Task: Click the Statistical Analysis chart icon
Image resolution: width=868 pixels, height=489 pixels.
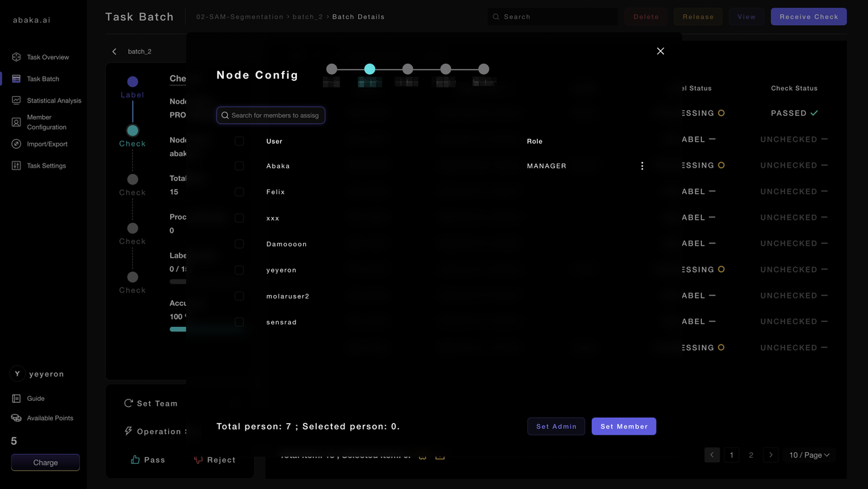Action: coord(16,100)
